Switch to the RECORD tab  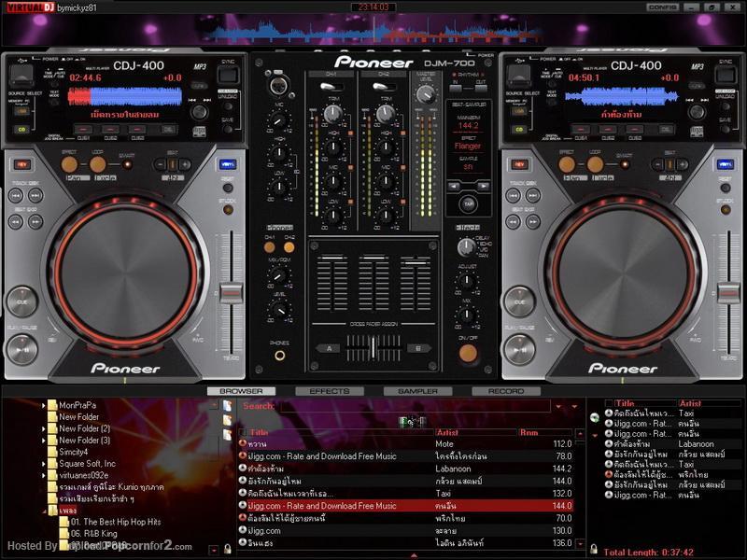506,391
